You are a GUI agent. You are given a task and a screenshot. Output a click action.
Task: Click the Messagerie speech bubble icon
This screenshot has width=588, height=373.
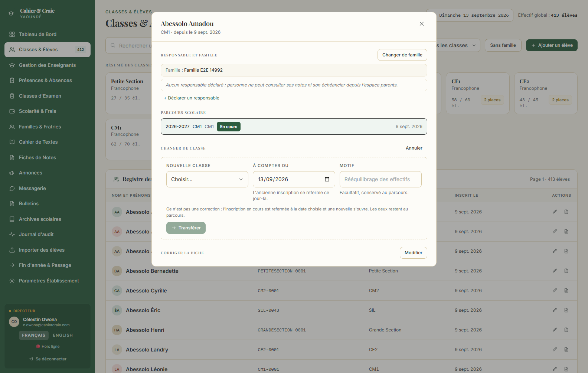pos(12,188)
